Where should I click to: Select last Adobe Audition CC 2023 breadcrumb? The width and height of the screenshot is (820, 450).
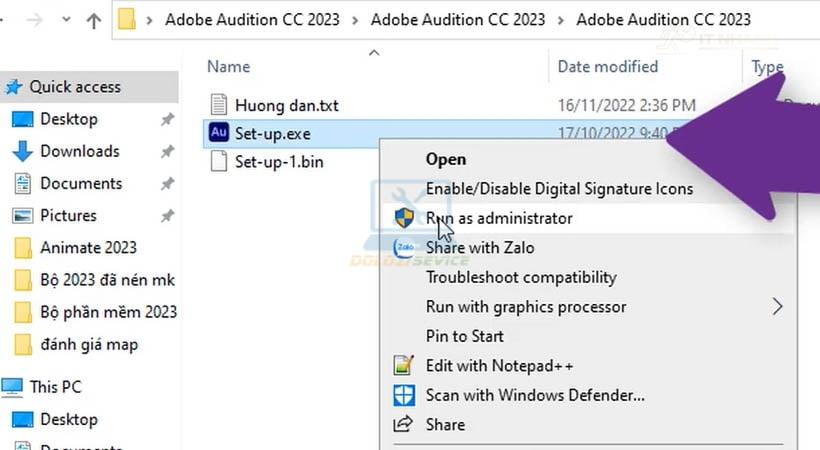point(663,20)
